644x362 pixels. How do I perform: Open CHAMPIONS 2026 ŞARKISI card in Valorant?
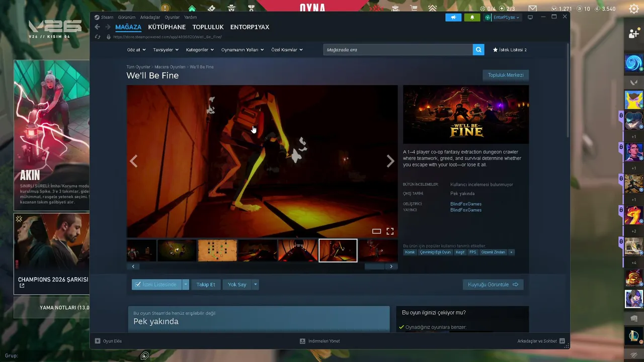(x=51, y=253)
